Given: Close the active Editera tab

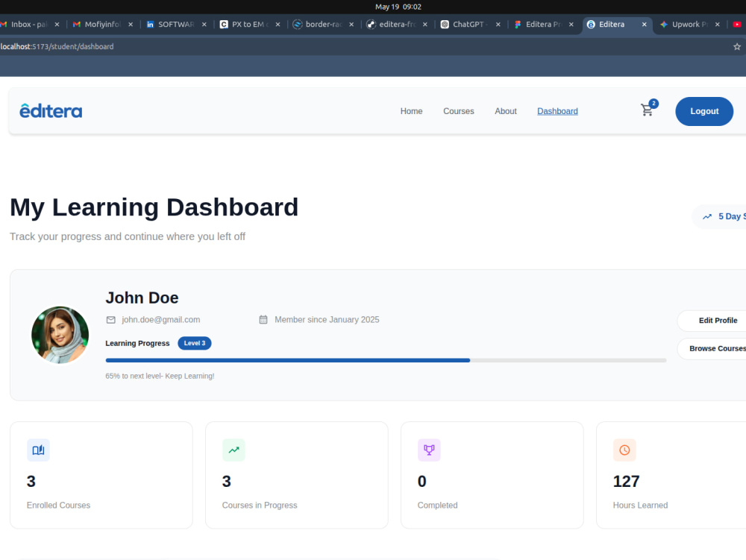Looking at the screenshot, I should pos(645,25).
